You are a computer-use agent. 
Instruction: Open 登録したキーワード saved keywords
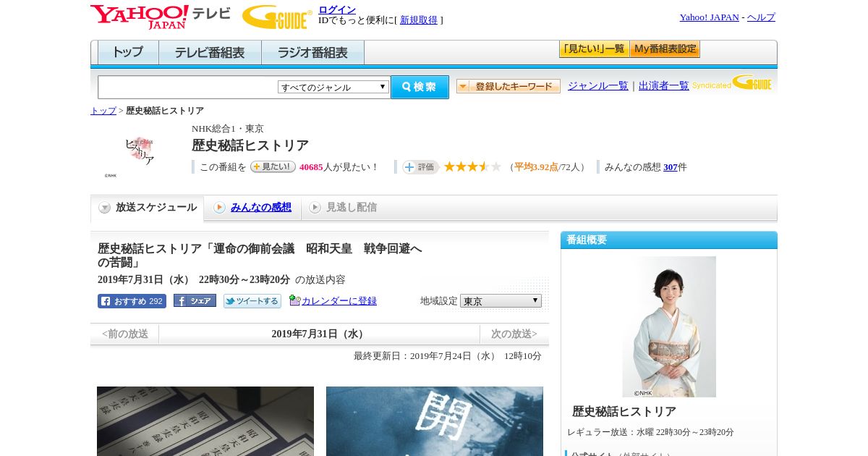point(508,86)
